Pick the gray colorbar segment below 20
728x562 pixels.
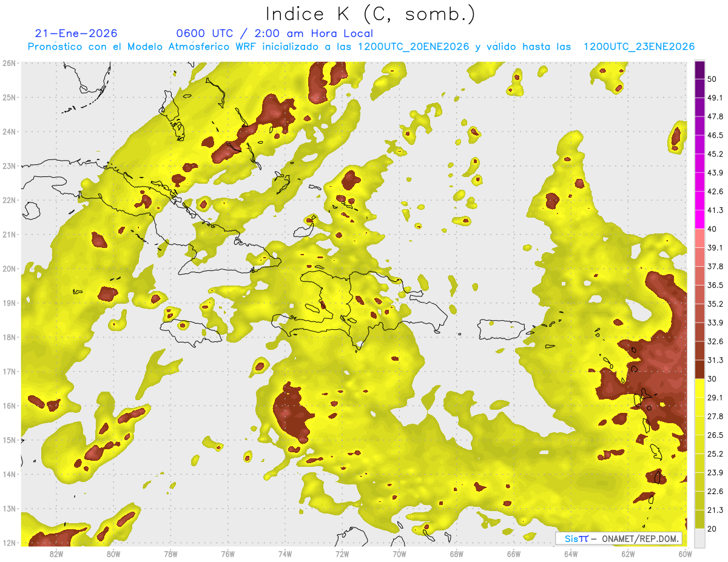tap(699, 537)
